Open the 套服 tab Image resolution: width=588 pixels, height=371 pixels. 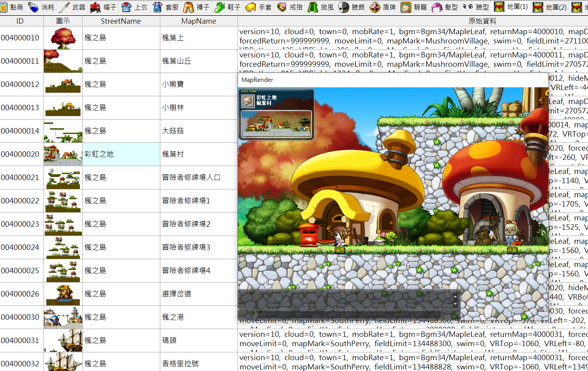click(166, 7)
